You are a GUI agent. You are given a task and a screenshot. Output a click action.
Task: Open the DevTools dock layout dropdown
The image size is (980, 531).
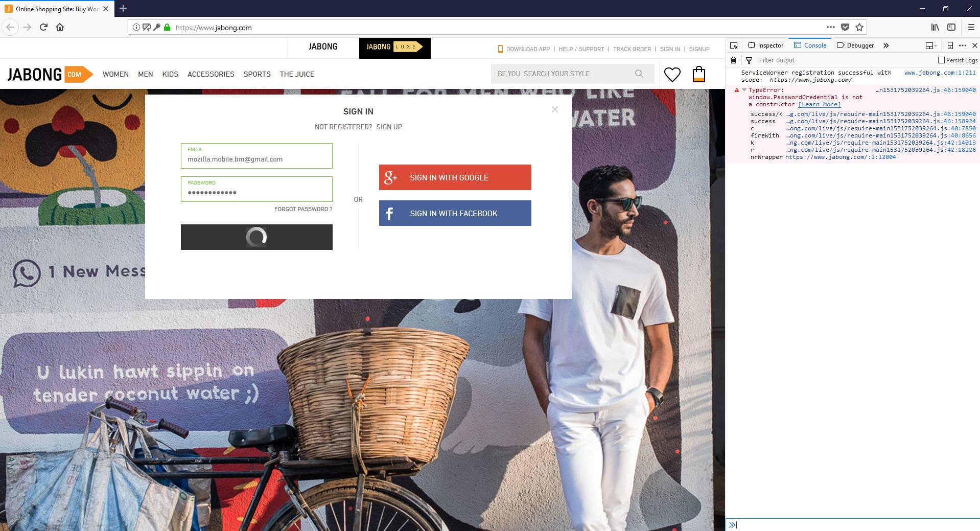931,45
